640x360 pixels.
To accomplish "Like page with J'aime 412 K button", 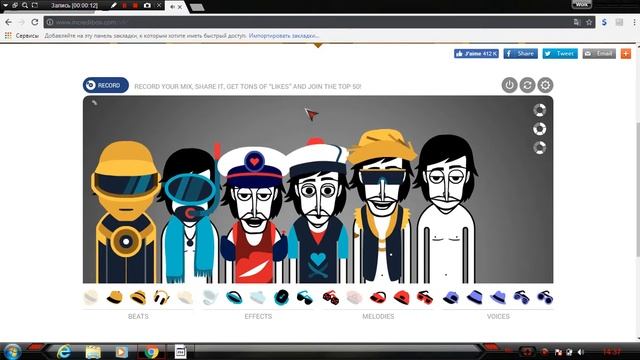I will pyautogui.click(x=476, y=53).
